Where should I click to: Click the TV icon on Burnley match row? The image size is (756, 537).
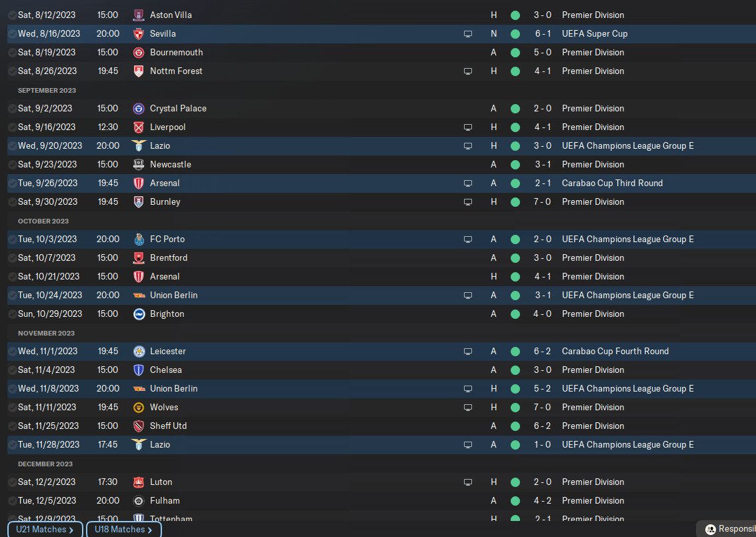[x=468, y=202]
